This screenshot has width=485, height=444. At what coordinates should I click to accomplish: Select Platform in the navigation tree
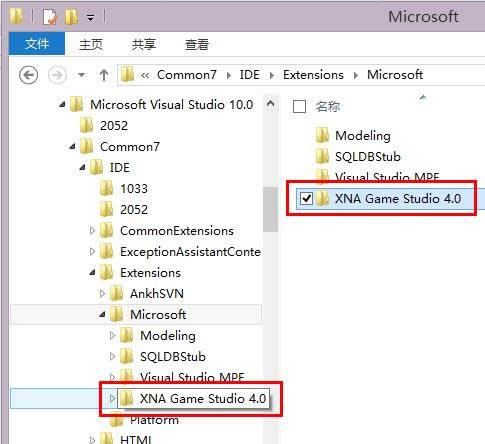click(x=154, y=420)
